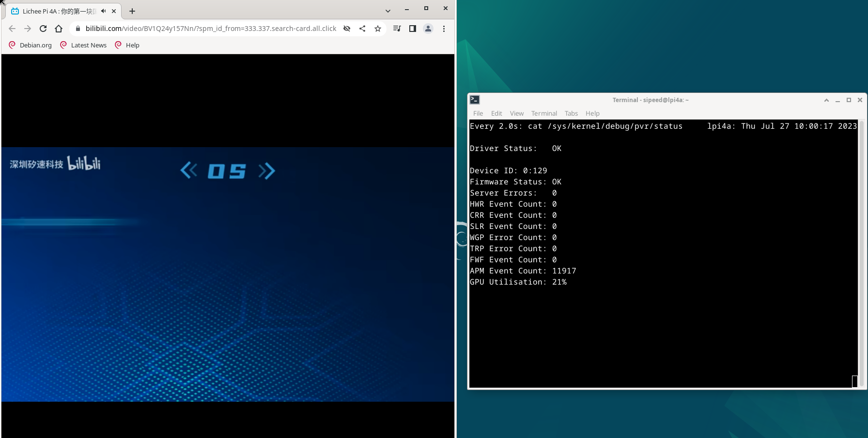Image resolution: width=868 pixels, height=438 pixels.
Task: Bookmark this page with star icon
Action: coord(378,29)
